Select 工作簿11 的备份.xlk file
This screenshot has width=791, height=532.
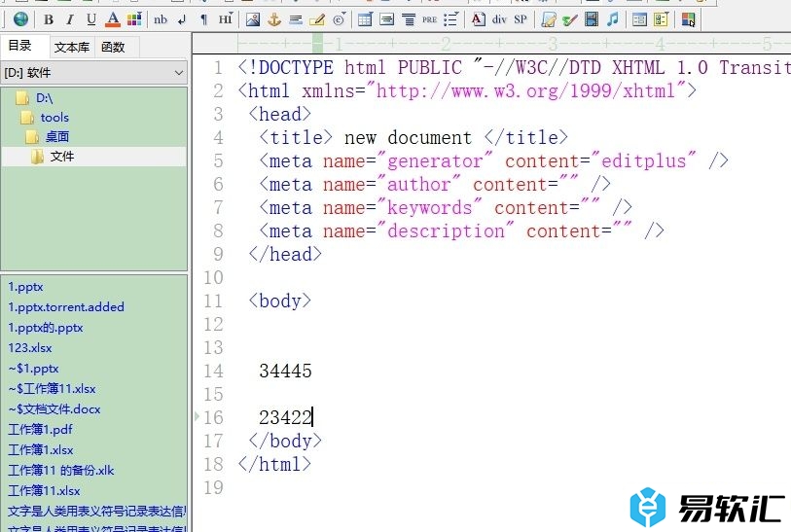coord(61,471)
